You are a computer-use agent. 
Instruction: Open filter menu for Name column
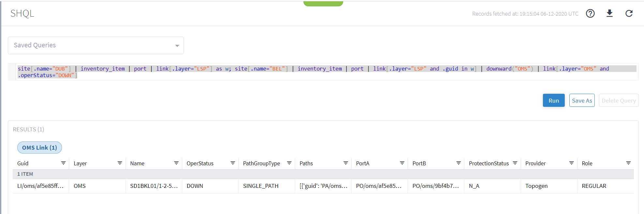point(176,163)
